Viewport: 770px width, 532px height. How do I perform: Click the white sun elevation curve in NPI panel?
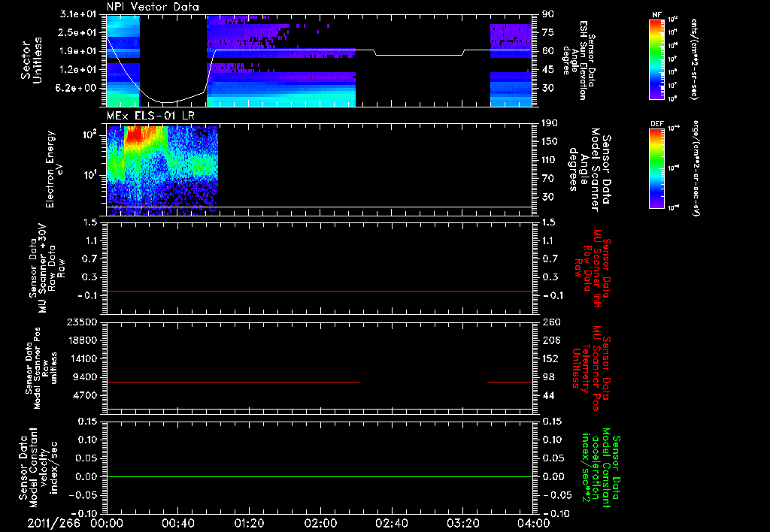(295, 50)
